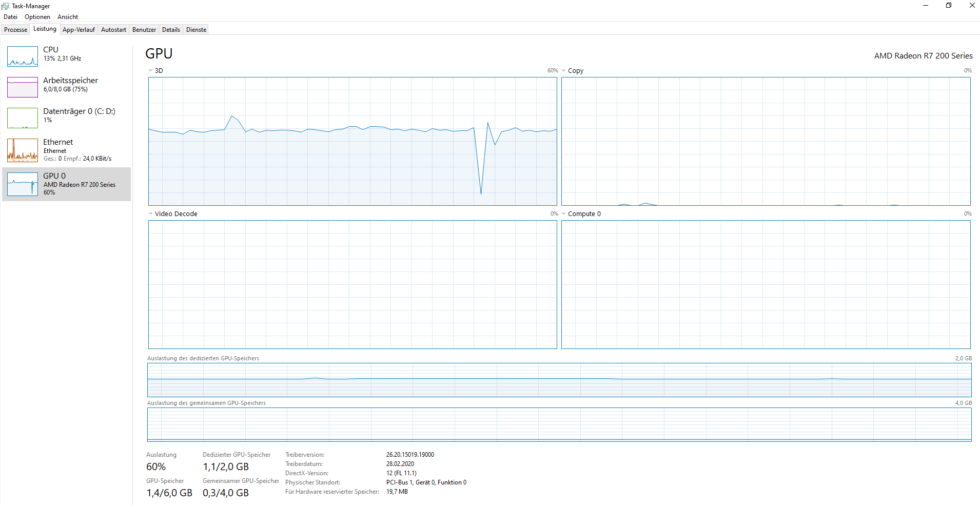Open the Video Decode engine selector
The height and width of the screenshot is (505, 980).
pyautogui.click(x=150, y=213)
